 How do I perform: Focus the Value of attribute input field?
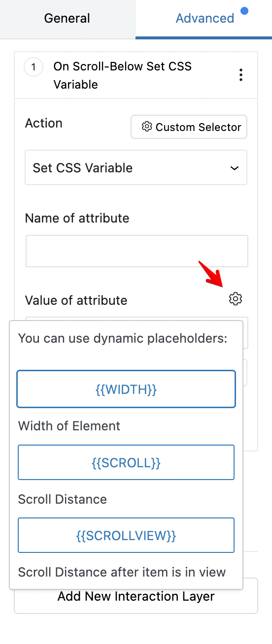245,332
